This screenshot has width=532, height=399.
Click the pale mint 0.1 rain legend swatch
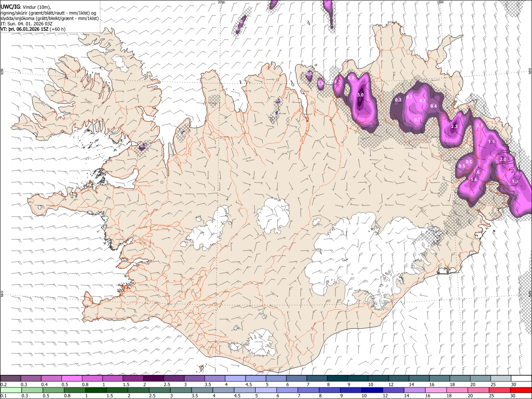point(11,390)
